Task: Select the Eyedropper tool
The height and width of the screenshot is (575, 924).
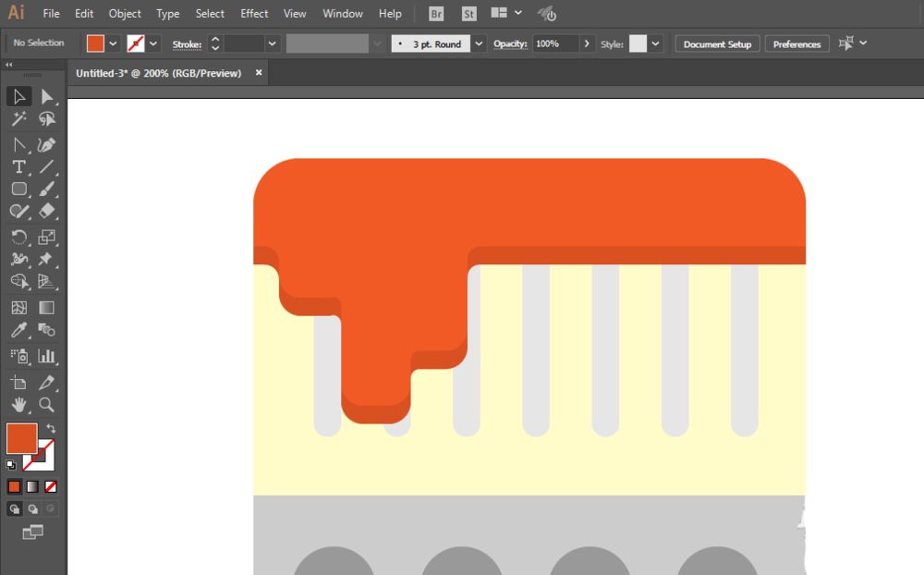Action: click(x=18, y=330)
